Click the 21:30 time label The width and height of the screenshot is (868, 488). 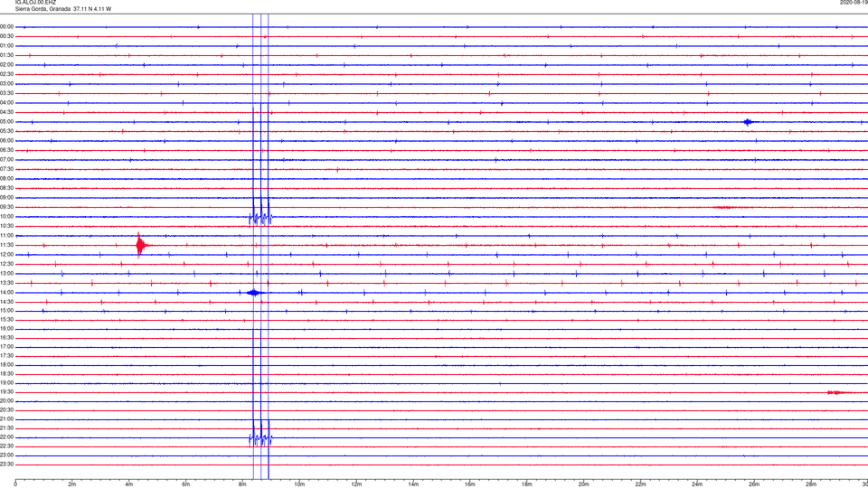point(7,427)
